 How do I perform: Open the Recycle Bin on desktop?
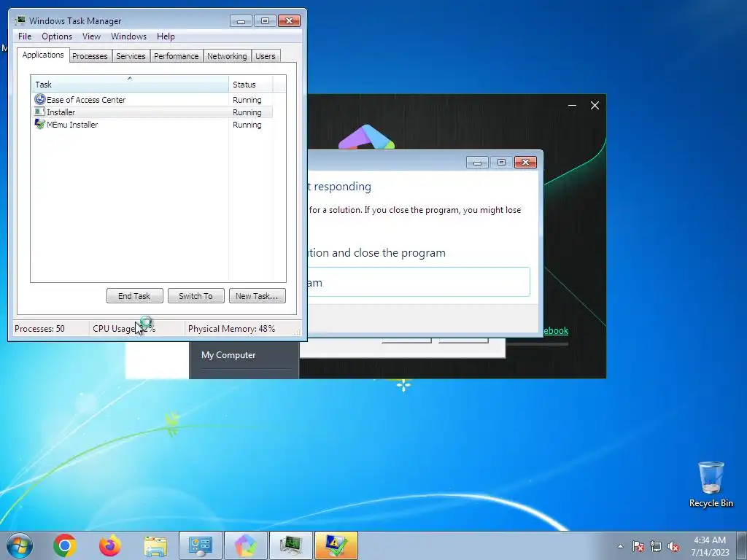[711, 484]
